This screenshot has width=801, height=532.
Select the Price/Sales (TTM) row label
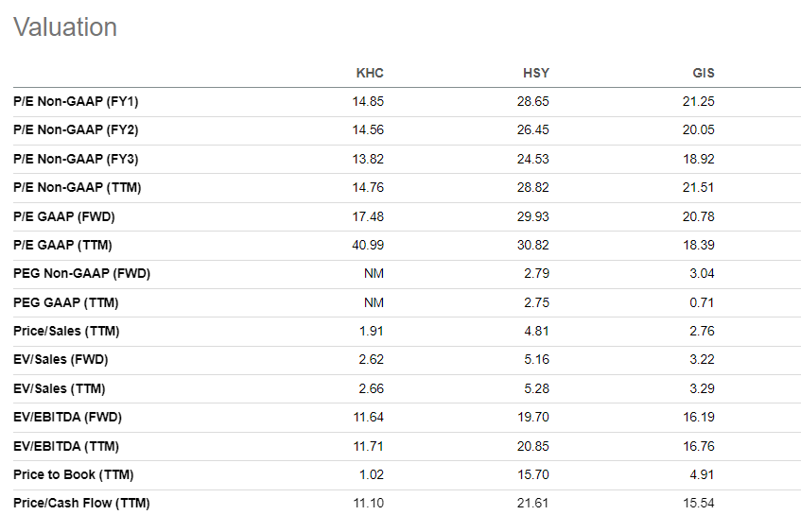[x=66, y=331]
